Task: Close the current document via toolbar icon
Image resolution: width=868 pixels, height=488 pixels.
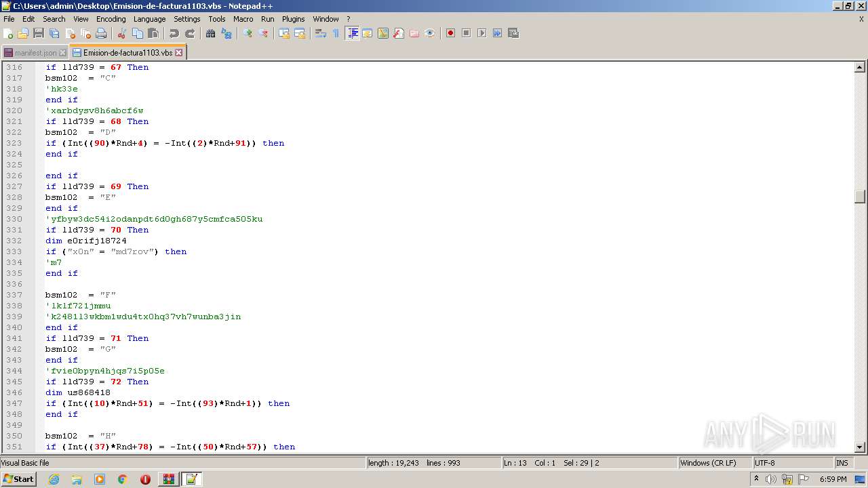Action: click(x=70, y=33)
